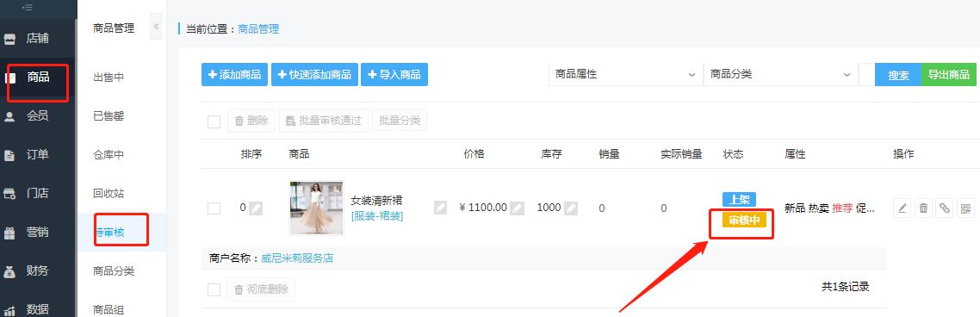
Task: Click the 批量分类 button
Action: click(x=400, y=120)
